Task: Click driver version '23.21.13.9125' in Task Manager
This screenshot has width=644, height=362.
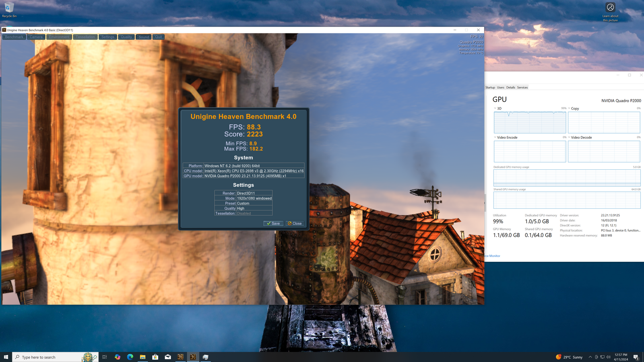Action: (x=610, y=215)
